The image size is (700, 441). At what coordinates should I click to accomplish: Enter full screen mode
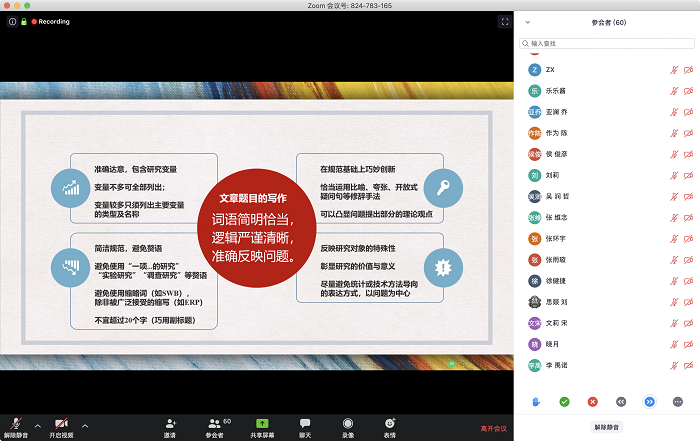pos(505,21)
